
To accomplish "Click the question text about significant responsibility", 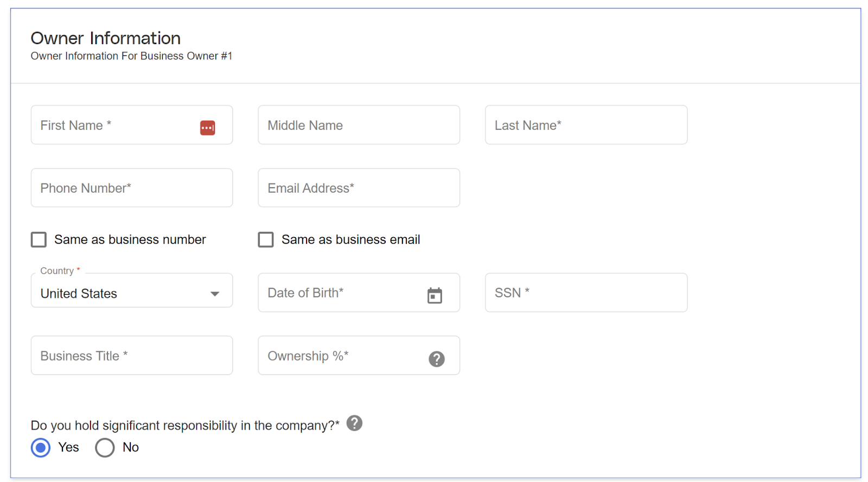I will pyautogui.click(x=185, y=426).
